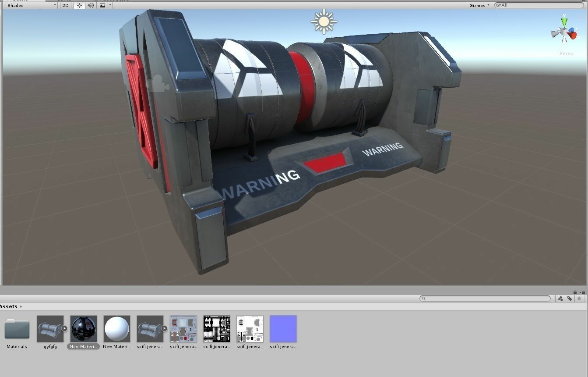Open the Gizmos dropdown

[479, 5]
